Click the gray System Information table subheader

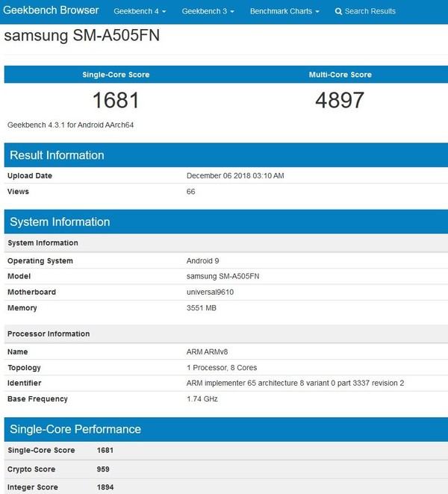point(43,243)
